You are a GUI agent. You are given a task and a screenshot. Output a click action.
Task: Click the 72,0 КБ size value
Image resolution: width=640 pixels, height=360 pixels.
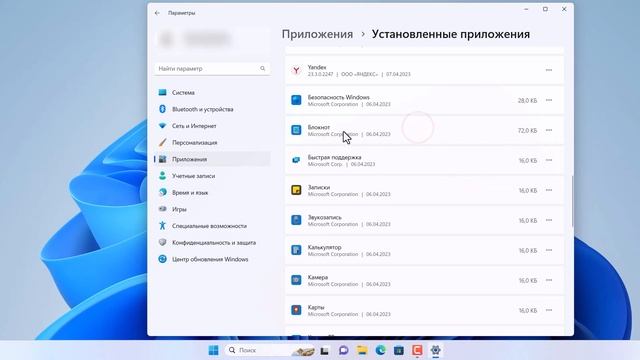527,131
